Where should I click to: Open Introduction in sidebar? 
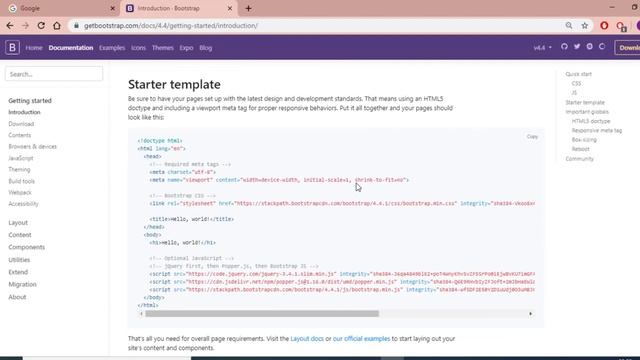pyautogui.click(x=24, y=112)
